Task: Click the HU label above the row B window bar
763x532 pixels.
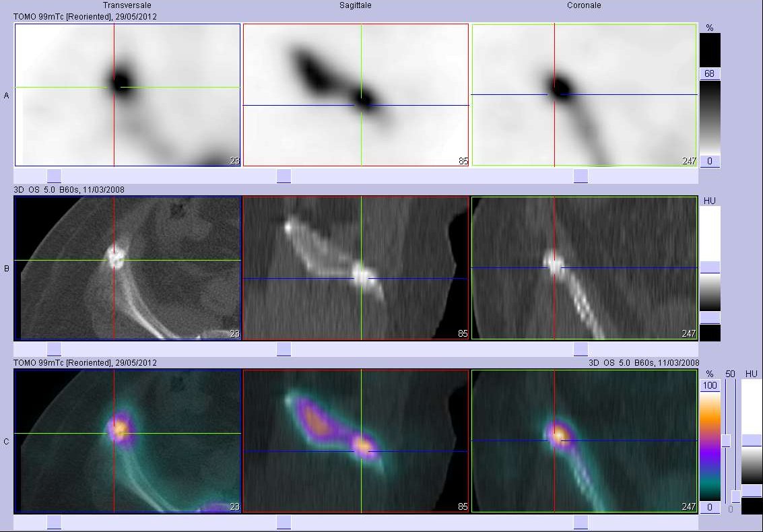Action: coord(710,201)
